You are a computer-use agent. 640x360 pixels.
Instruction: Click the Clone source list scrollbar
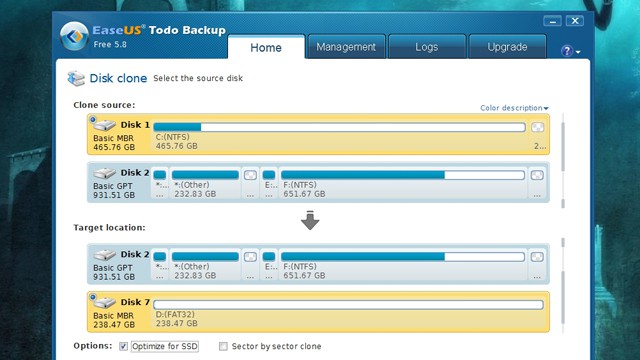click(563, 147)
